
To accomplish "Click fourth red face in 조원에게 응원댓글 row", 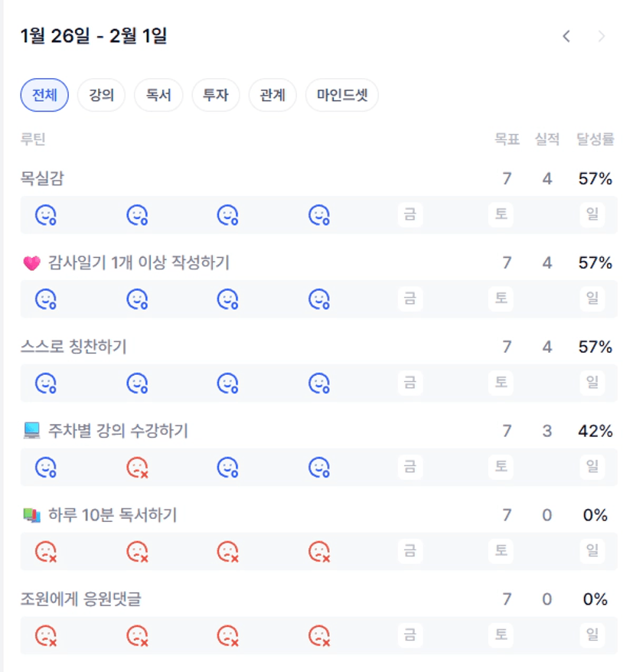I will tap(319, 635).
